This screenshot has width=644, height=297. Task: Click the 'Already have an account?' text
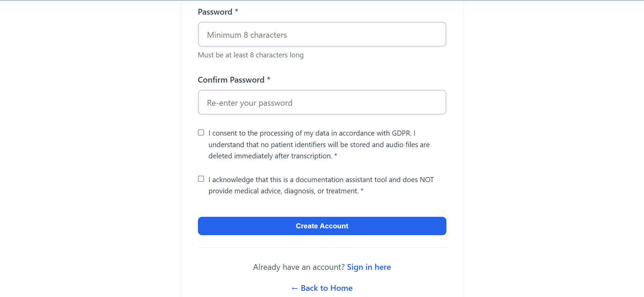coord(299,267)
